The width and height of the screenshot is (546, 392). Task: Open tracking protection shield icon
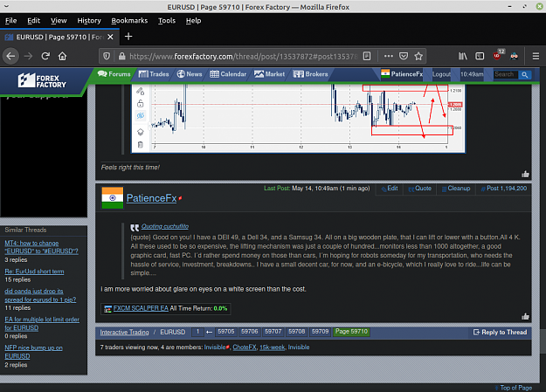107,56
